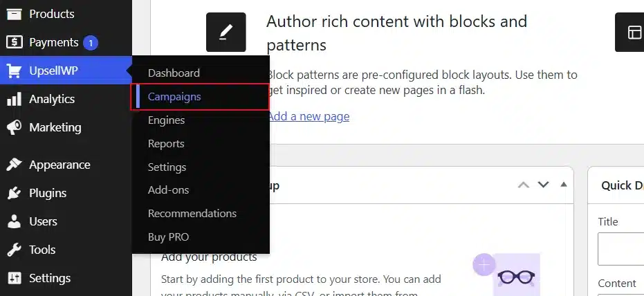Click the Tools wrench icon
644x296 pixels.
(15, 250)
